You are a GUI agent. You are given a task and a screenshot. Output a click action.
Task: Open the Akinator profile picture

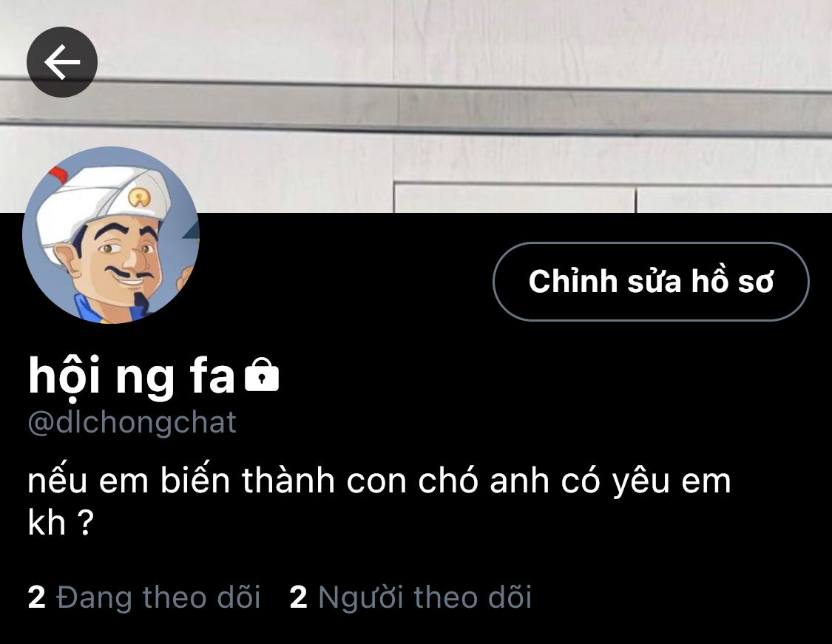(x=111, y=235)
